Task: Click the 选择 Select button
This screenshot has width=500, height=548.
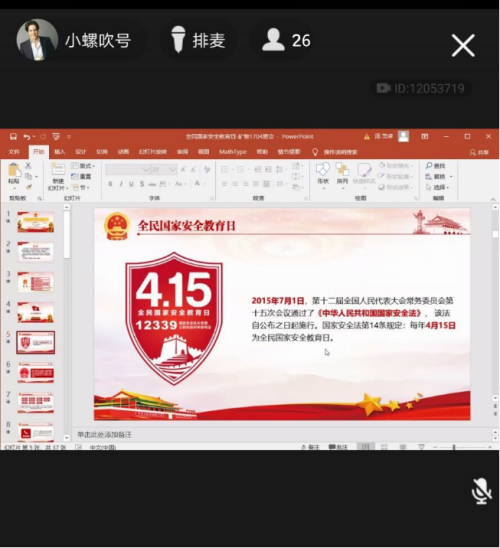Action: click(437, 187)
